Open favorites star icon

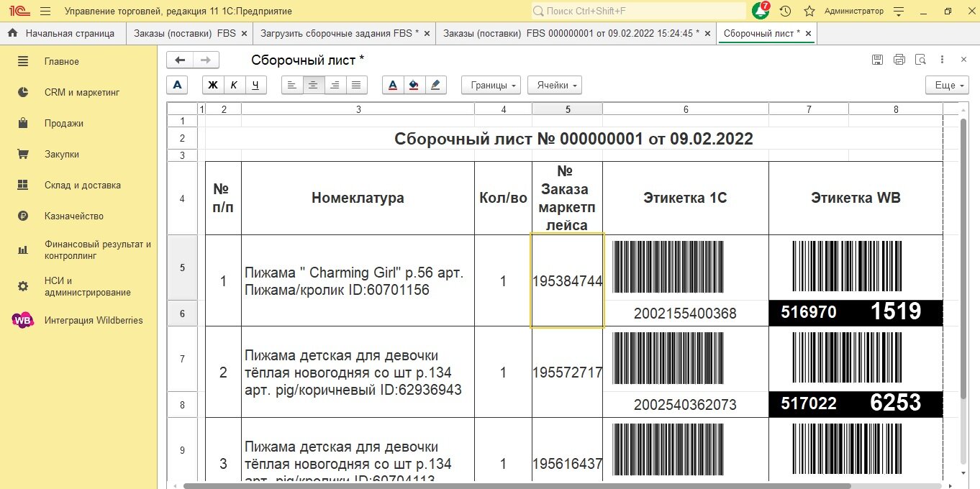click(809, 12)
